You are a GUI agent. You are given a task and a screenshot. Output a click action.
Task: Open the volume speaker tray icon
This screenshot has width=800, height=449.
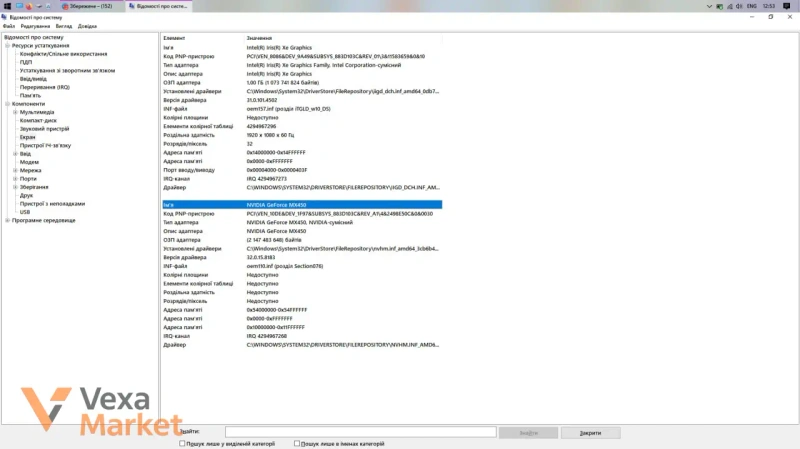point(739,6)
